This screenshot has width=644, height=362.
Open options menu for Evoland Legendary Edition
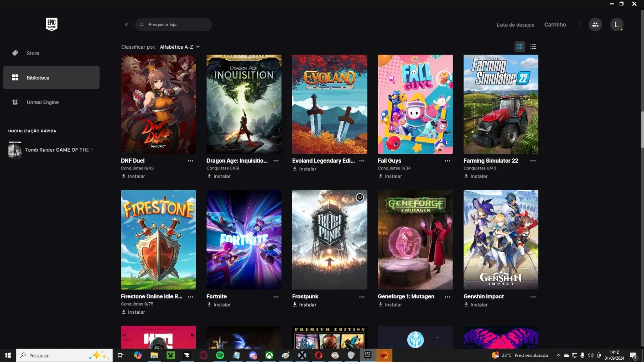click(x=362, y=161)
